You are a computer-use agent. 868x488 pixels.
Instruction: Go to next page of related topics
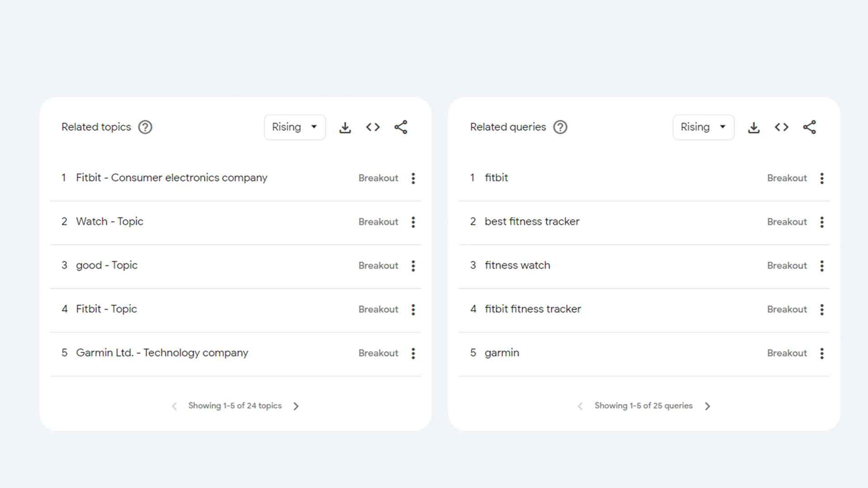296,406
